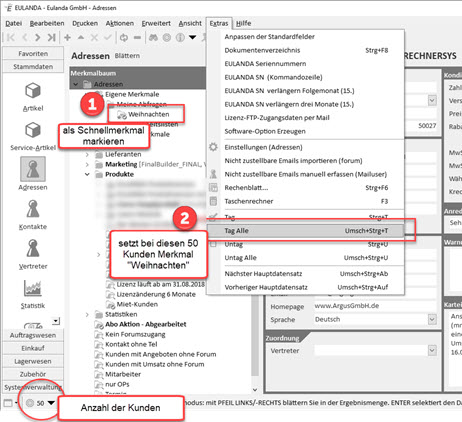Go to previous record with toolbar arrow
462x422 pixels.
click(x=25, y=37)
